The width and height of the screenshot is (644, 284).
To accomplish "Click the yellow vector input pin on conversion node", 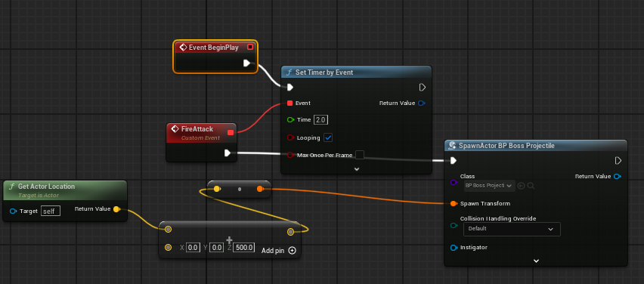I will click(x=217, y=189).
